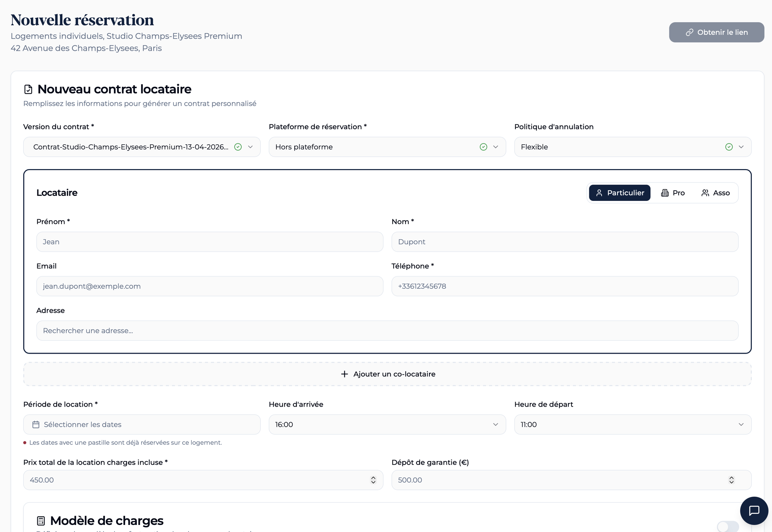Click the calculator icon beside Modèle de charges
This screenshot has height=532, width=772.
[x=41, y=521]
